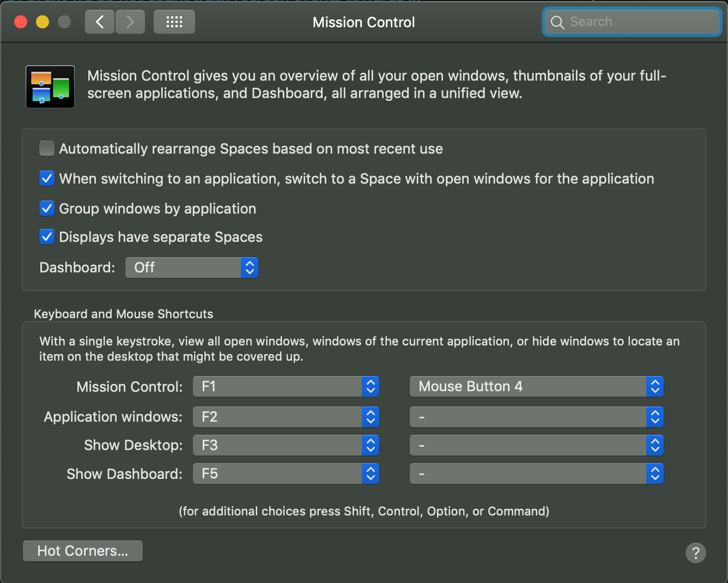The width and height of the screenshot is (728, 583).
Task: Minimize the window with the yellow button
Action: point(43,22)
